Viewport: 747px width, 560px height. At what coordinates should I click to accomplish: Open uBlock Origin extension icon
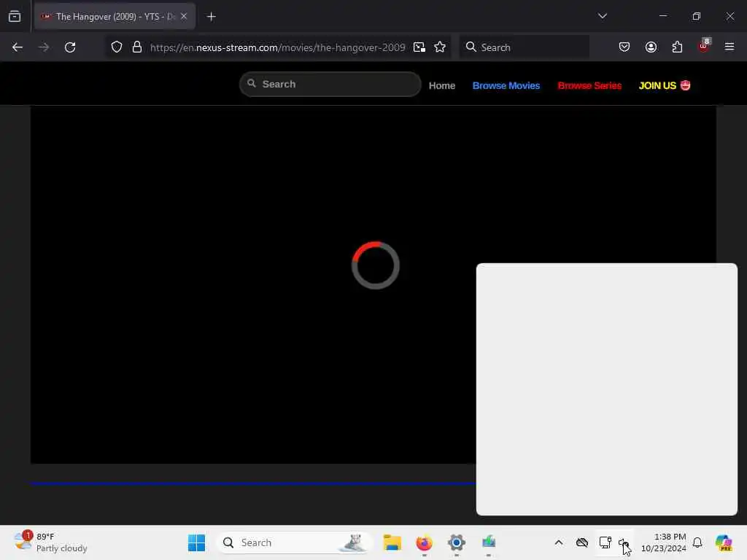(704, 46)
